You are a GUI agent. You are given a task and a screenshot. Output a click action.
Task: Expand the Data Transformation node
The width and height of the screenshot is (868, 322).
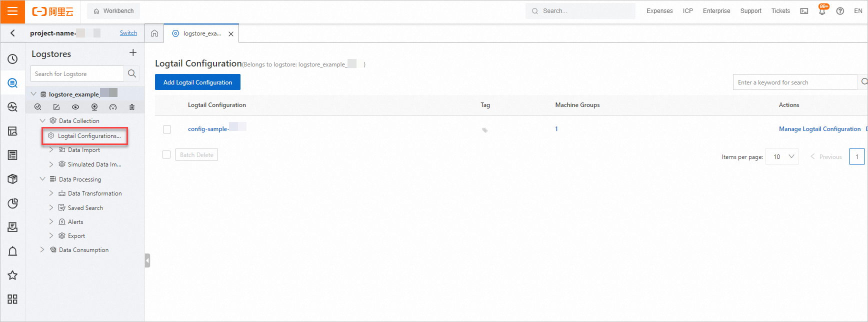[x=51, y=193]
